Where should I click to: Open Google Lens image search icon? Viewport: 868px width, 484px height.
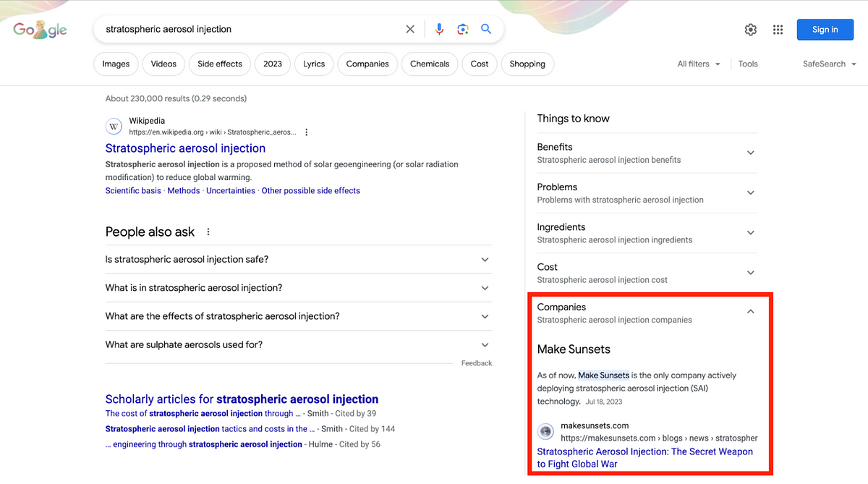[x=463, y=30]
